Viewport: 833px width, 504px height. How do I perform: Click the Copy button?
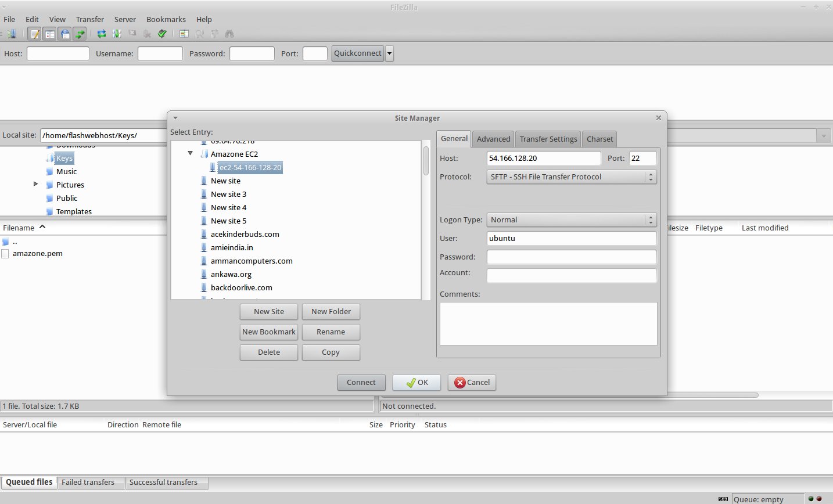(x=331, y=352)
